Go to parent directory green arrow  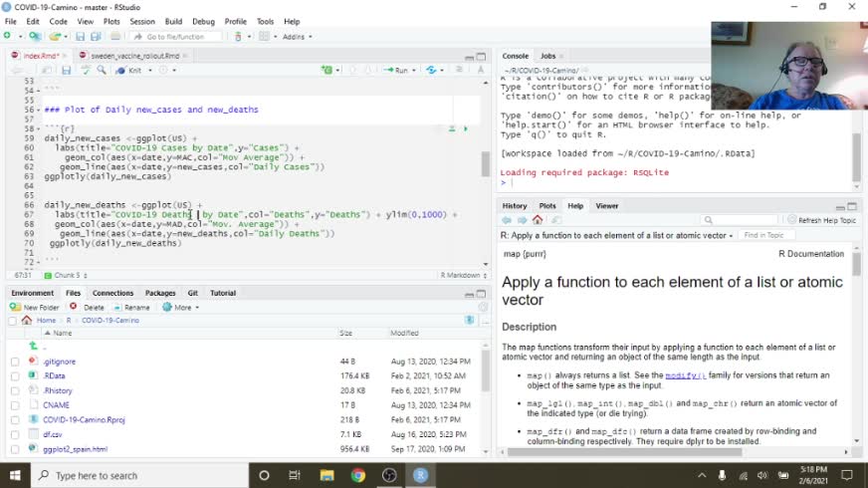[x=33, y=346]
